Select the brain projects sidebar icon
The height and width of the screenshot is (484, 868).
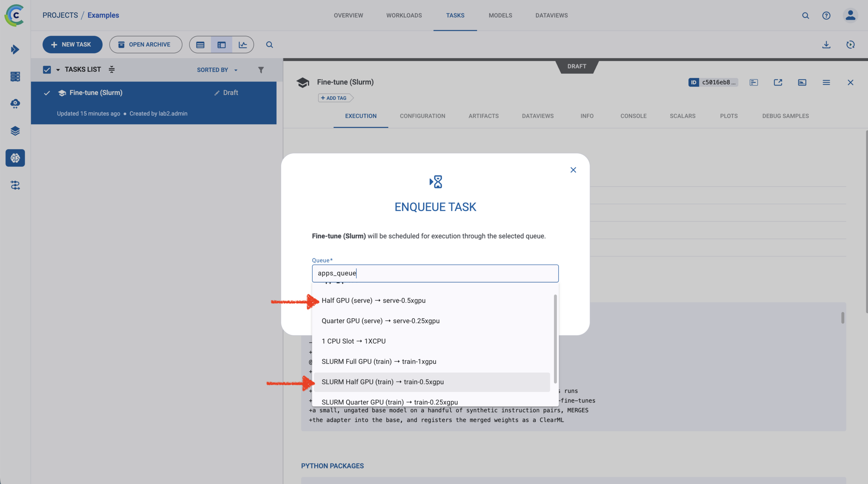coord(15,158)
